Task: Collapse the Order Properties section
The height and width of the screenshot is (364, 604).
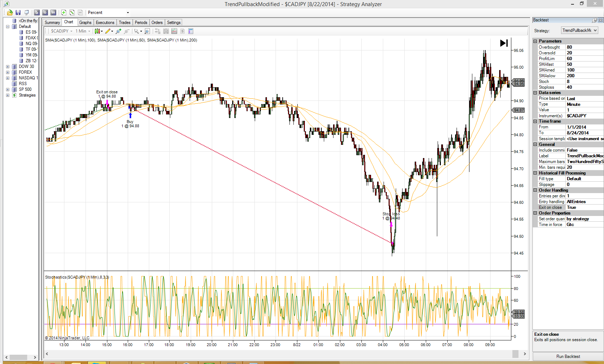Action: (x=535, y=213)
